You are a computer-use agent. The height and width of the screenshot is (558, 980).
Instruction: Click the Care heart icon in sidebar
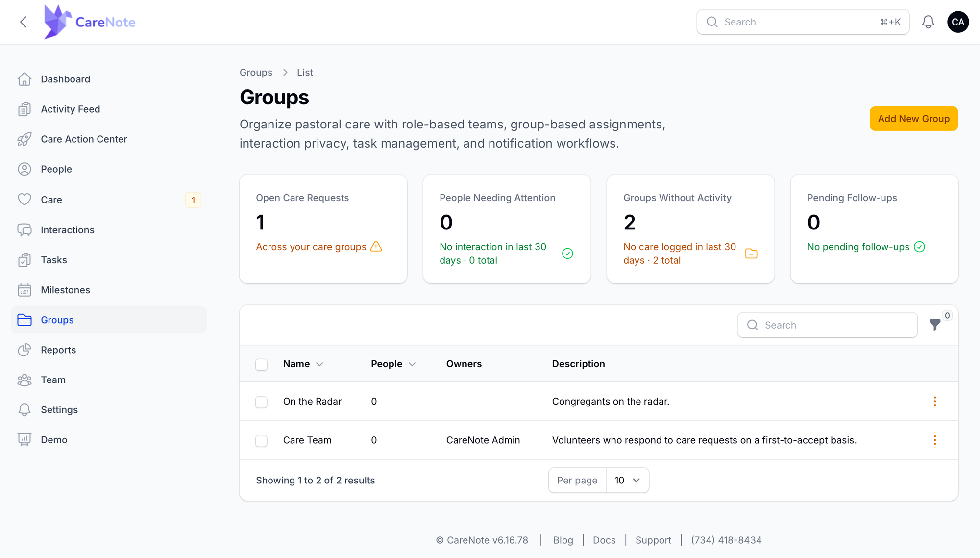24,200
